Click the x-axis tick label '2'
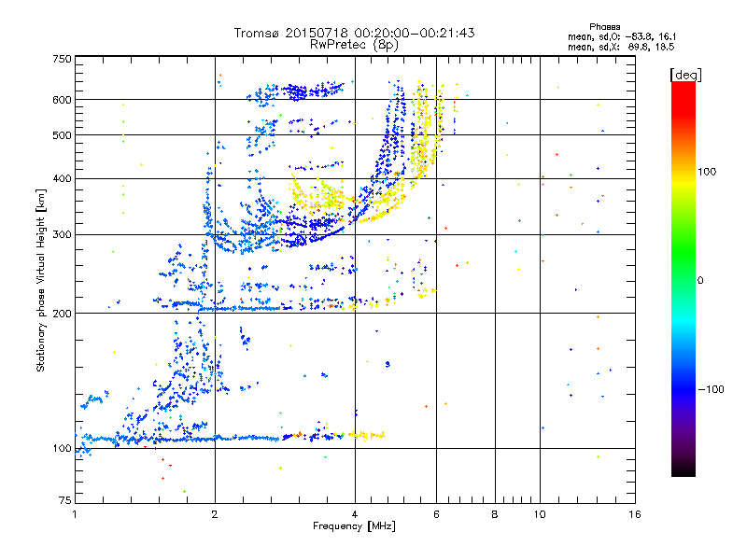The height and width of the screenshot is (560, 747). tap(215, 514)
